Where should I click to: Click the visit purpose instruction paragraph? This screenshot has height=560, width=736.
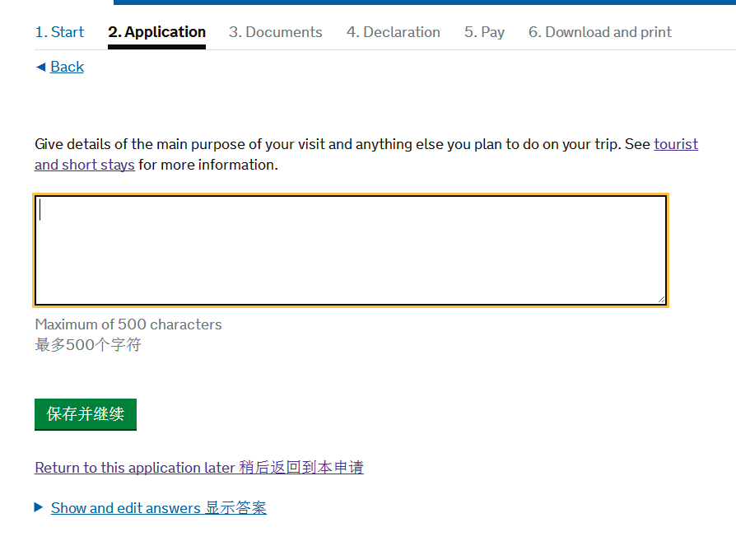329,145
